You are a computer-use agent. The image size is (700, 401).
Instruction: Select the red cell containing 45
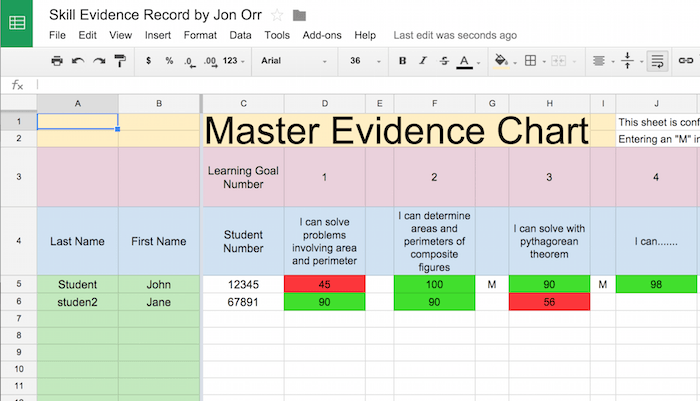point(324,285)
